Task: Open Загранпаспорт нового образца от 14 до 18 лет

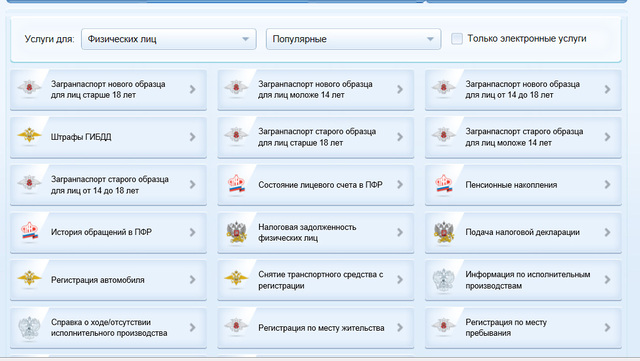Action: [523, 90]
